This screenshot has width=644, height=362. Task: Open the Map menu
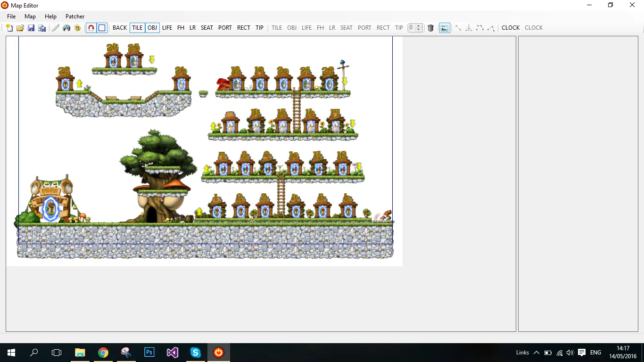(x=30, y=16)
